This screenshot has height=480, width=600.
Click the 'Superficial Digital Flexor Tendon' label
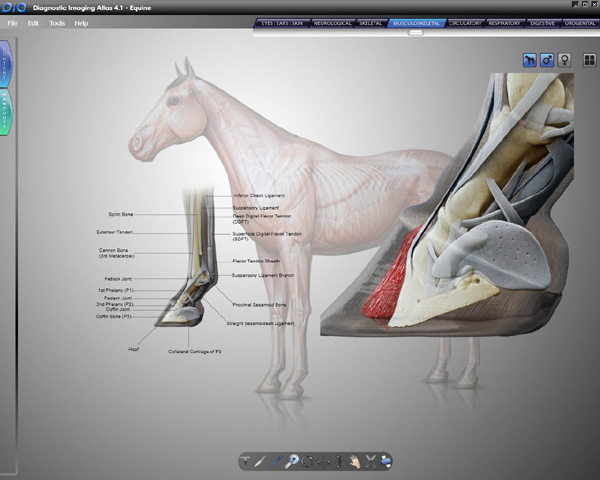tap(267, 236)
